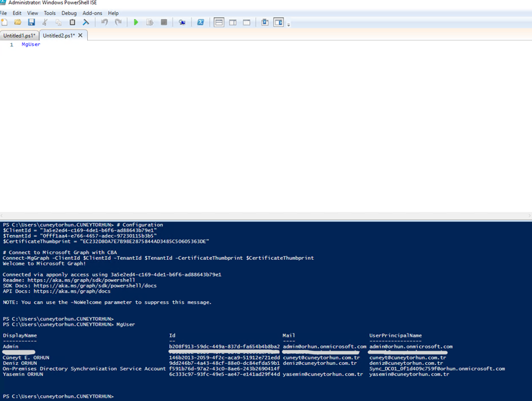Save the script using the floppy disk icon
532x401 pixels.
click(x=31, y=22)
